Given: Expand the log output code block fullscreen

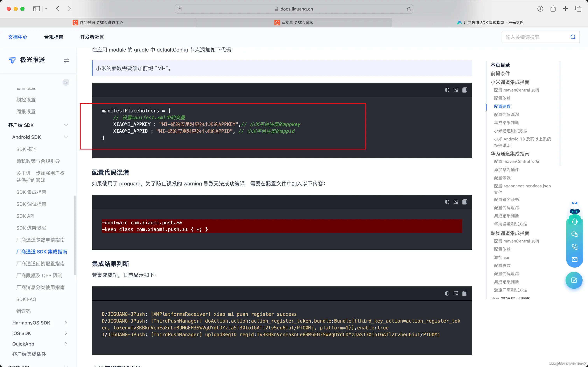Looking at the screenshot, I should pyautogui.click(x=456, y=294).
